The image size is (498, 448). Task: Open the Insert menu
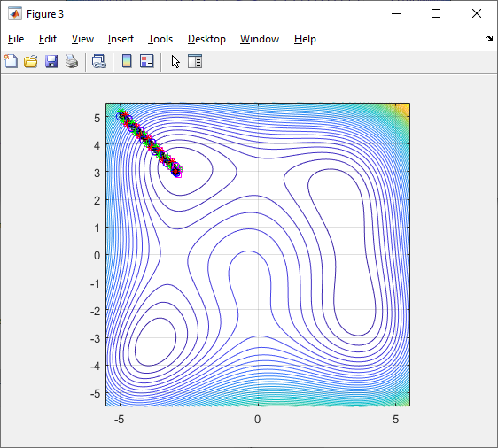coord(121,39)
